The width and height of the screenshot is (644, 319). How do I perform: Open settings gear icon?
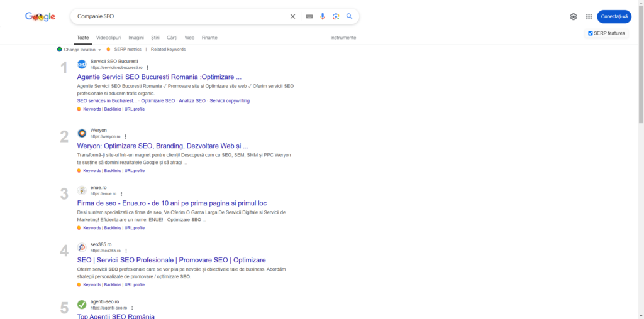(574, 17)
